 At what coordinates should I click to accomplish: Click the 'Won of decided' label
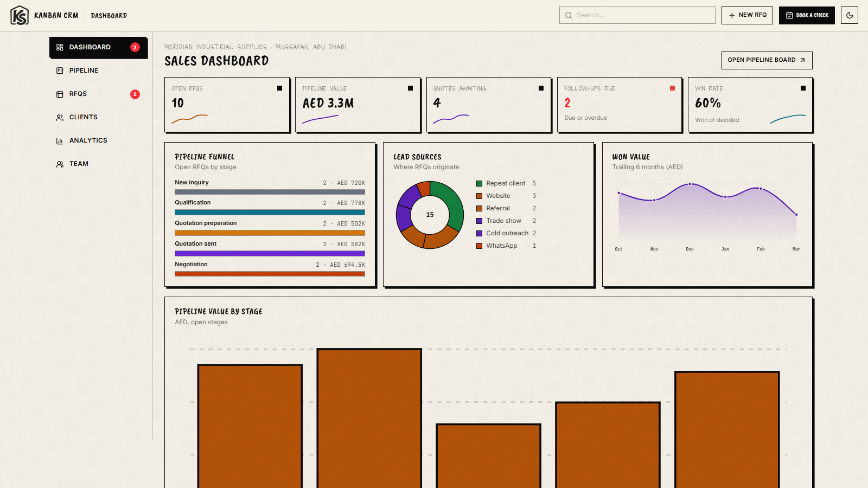point(717,120)
